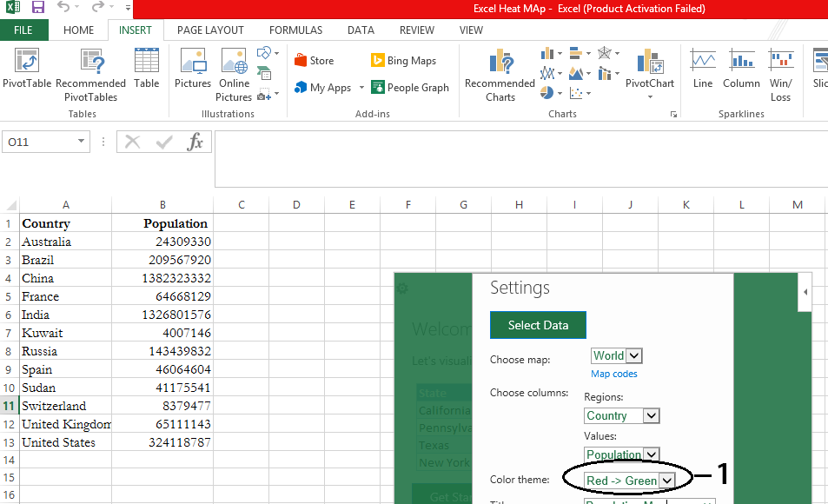Screen dimensions: 828x504
Task: Select cell B4 with China population
Action: click(162, 278)
